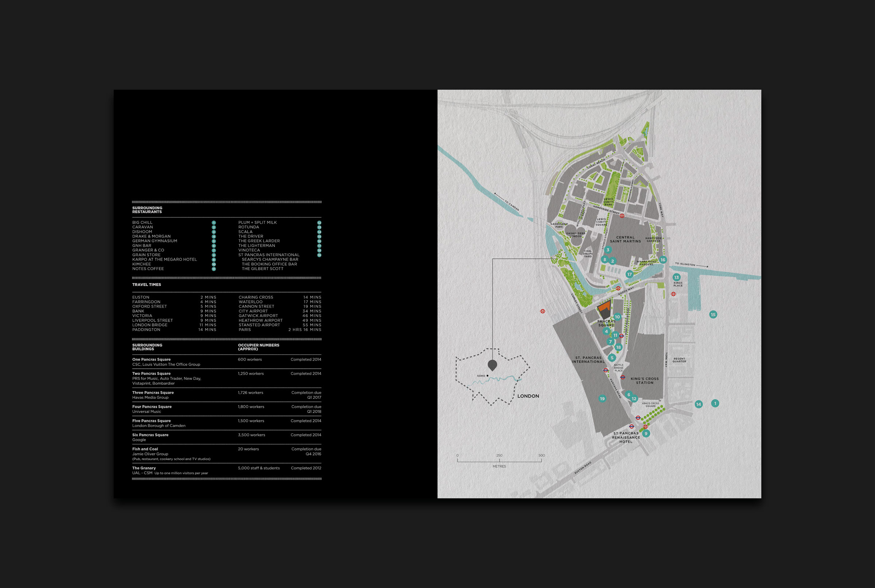The width and height of the screenshot is (875, 588).
Task: Click the Dishoom restaurant entry
Action: [142, 232]
